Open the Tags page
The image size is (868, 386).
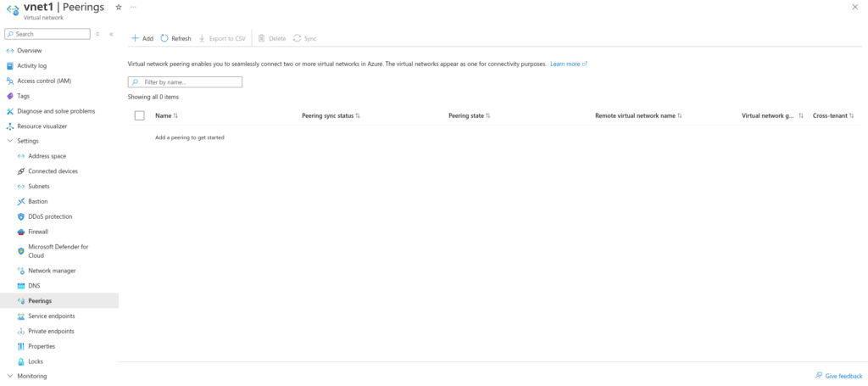tap(23, 96)
